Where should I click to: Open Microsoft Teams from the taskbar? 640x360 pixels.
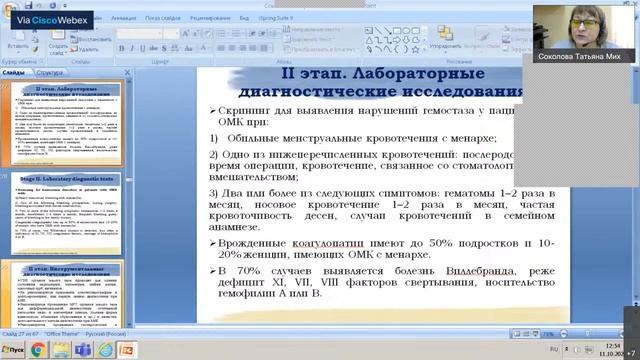tap(83, 350)
